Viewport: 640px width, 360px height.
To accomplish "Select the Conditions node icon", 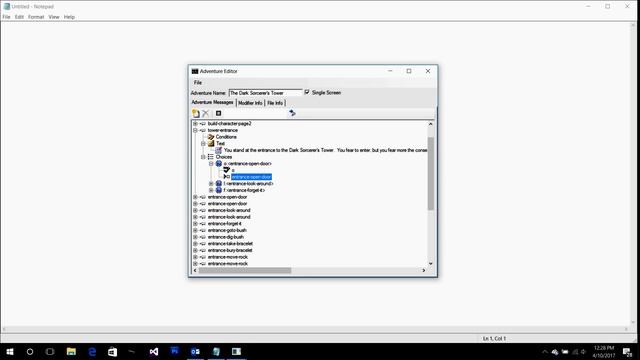I will tap(211, 137).
